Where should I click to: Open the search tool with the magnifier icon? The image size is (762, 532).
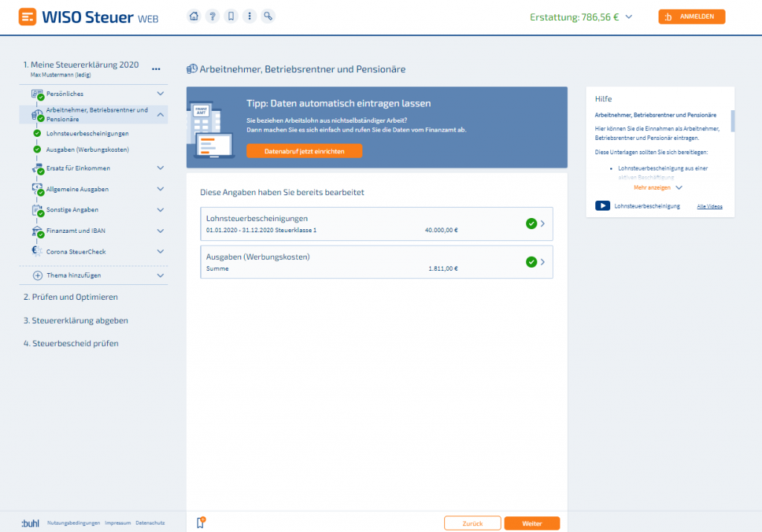tap(268, 16)
